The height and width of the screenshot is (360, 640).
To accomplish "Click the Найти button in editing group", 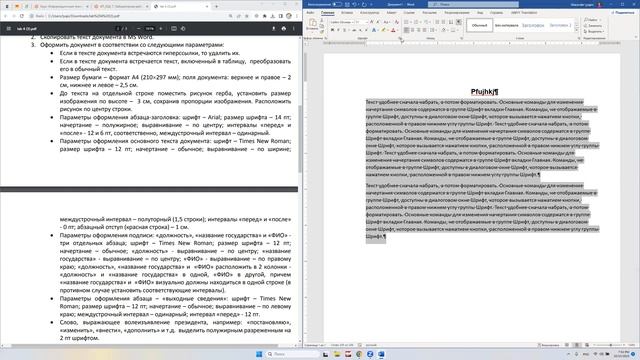I will pos(590,20).
